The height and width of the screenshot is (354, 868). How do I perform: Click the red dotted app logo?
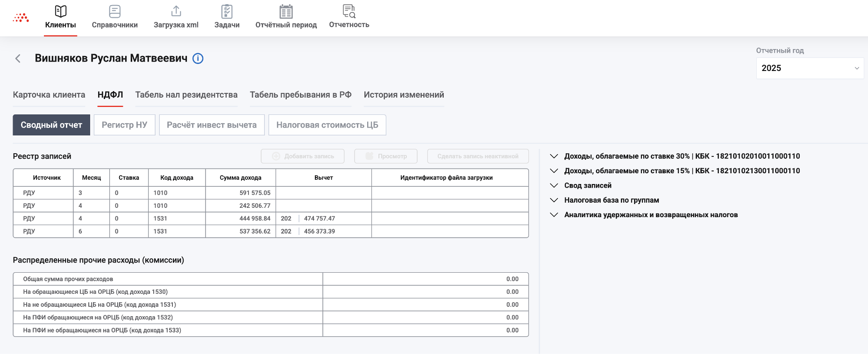click(21, 18)
